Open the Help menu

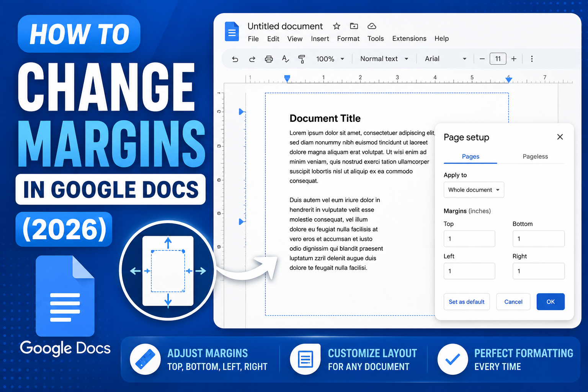click(x=441, y=39)
